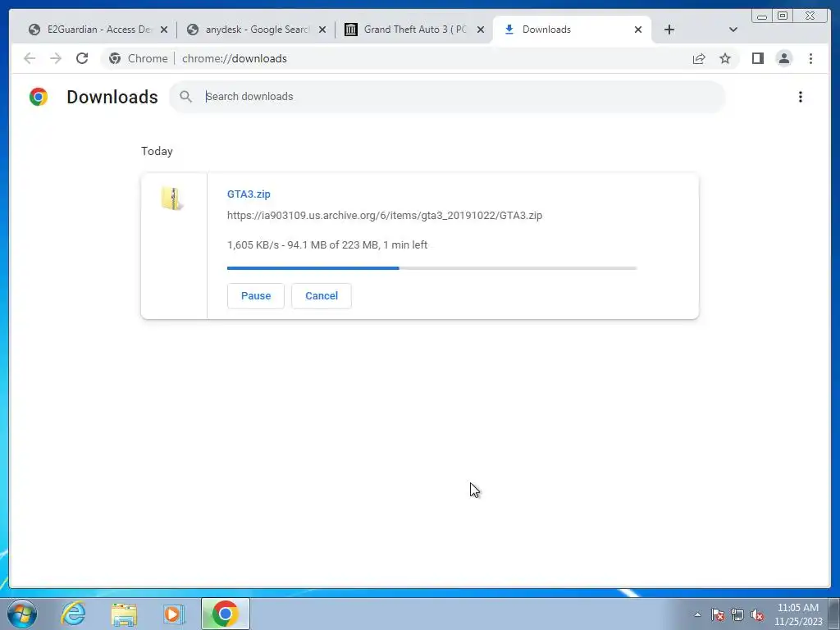The image size is (840, 630).
Task: Open Windows Explorer from taskbar
Action: coord(124,614)
